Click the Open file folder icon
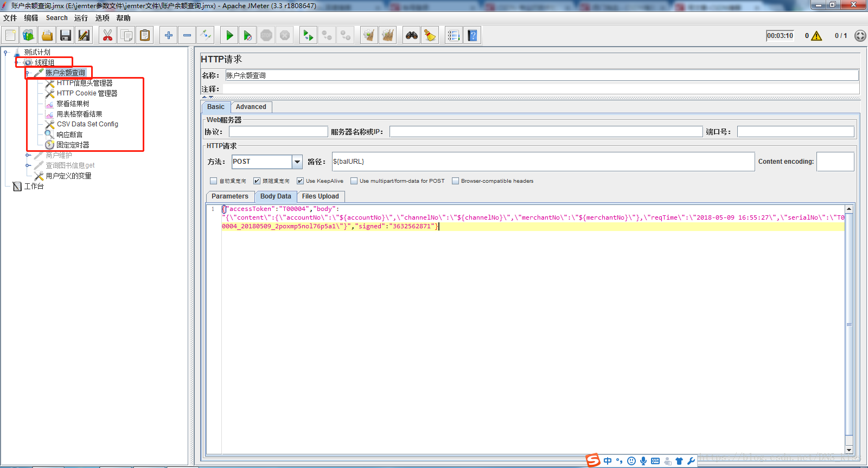Viewport: 868px width, 468px height. coord(47,35)
